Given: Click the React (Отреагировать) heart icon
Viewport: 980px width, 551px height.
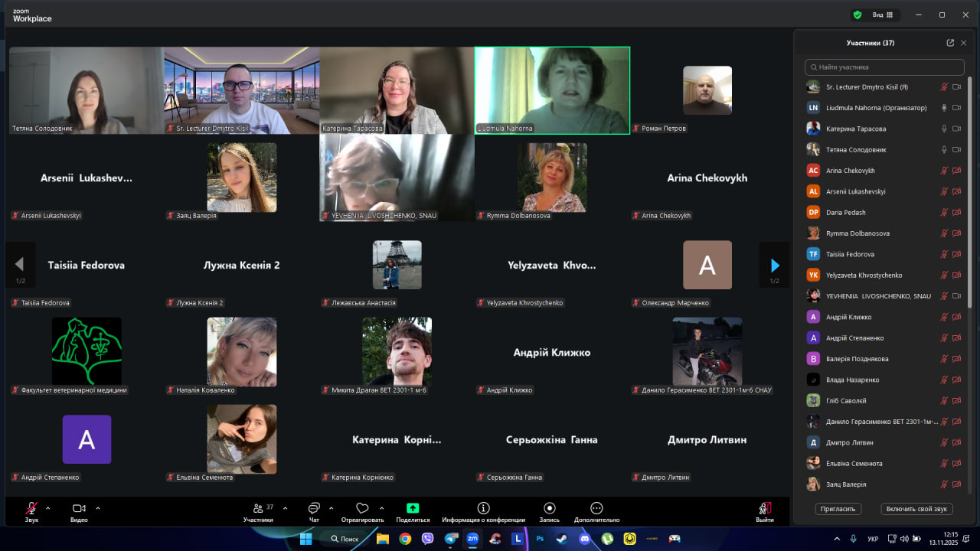Looking at the screenshot, I should 363,508.
